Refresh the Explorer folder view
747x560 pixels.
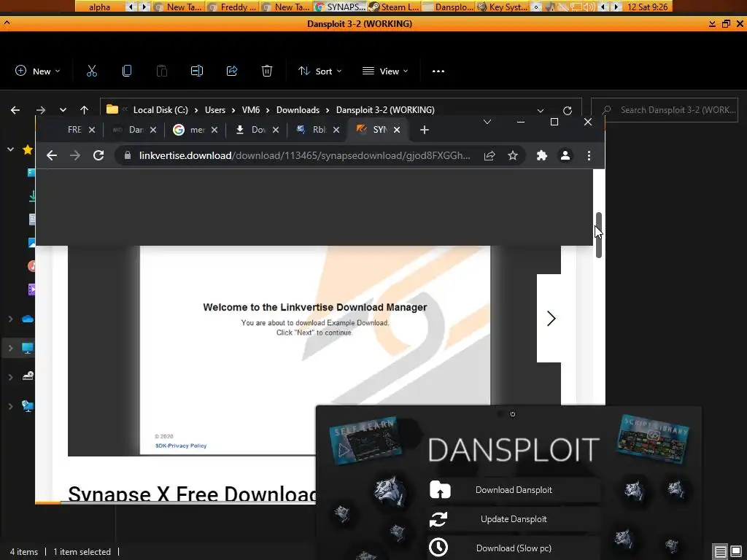pyautogui.click(x=567, y=111)
